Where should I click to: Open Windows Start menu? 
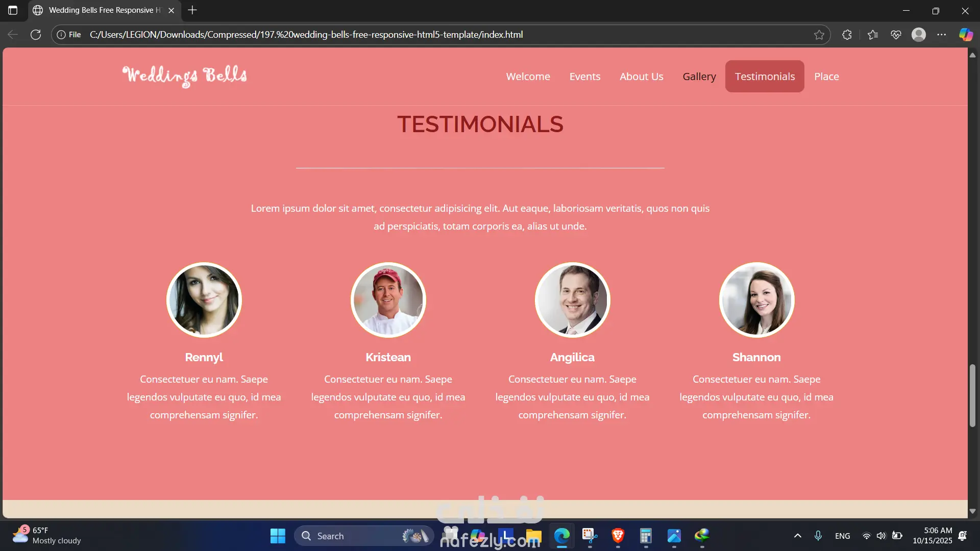pyautogui.click(x=278, y=536)
